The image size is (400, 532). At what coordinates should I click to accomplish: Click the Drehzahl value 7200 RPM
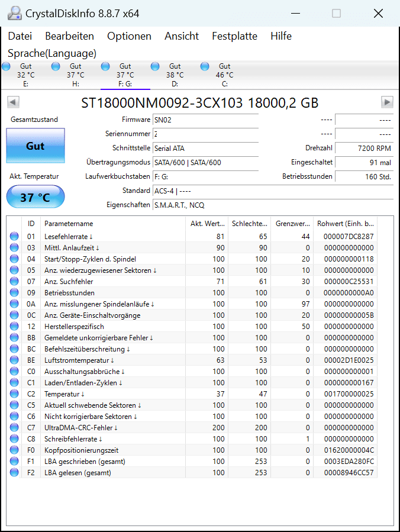pos(364,149)
